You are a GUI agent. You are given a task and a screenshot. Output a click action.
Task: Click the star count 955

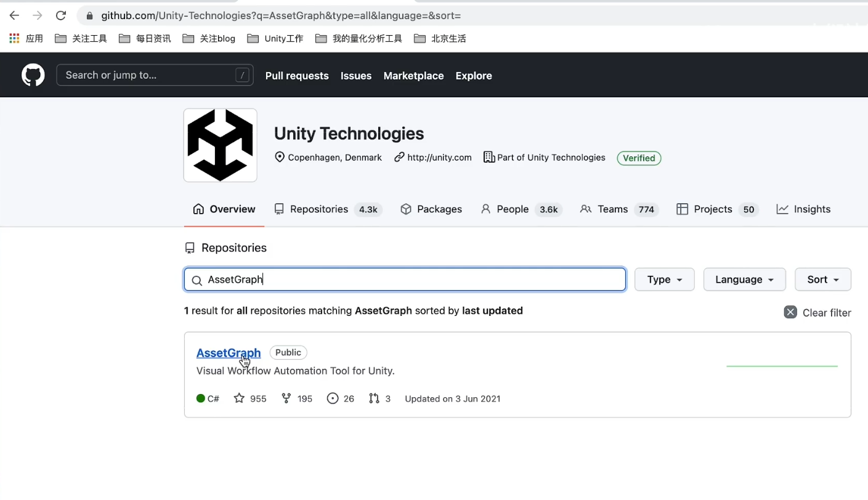pos(250,399)
